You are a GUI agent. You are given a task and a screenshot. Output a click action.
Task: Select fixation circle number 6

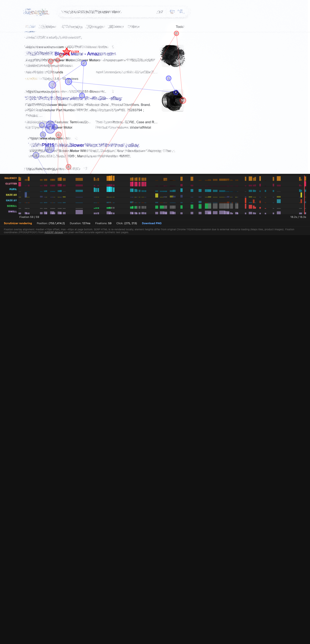52,85
